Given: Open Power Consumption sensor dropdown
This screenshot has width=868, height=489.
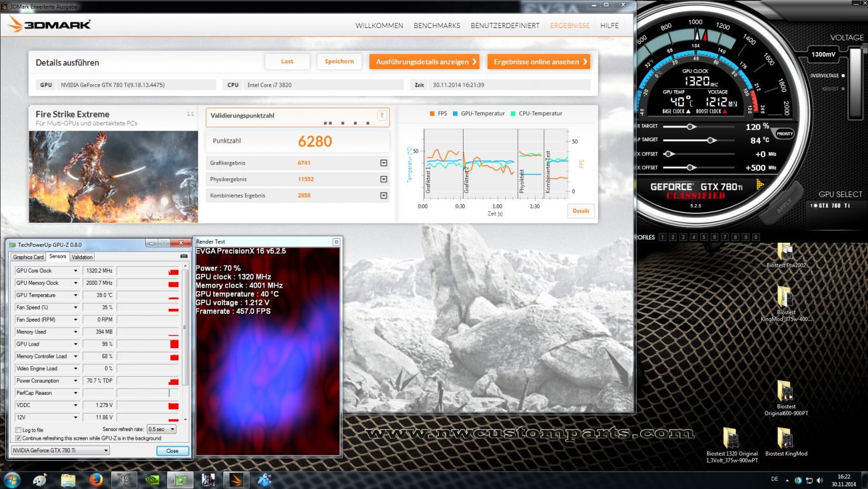Looking at the screenshot, I should (75, 381).
